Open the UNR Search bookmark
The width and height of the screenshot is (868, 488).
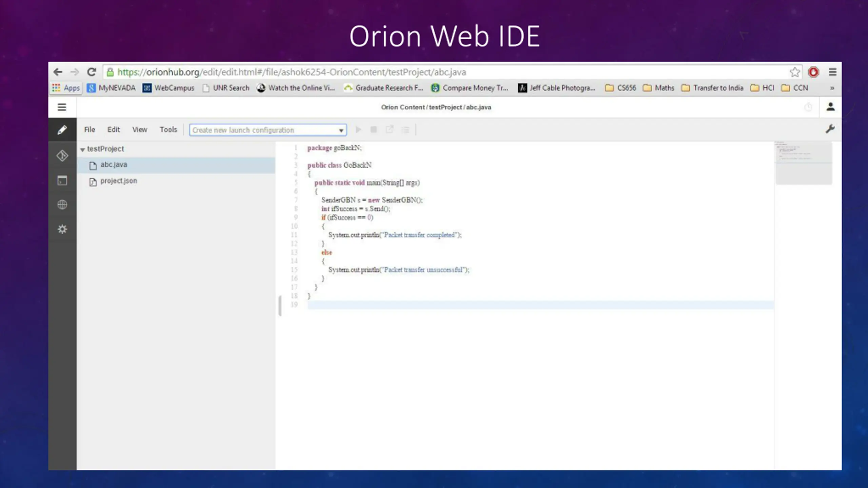(x=226, y=88)
